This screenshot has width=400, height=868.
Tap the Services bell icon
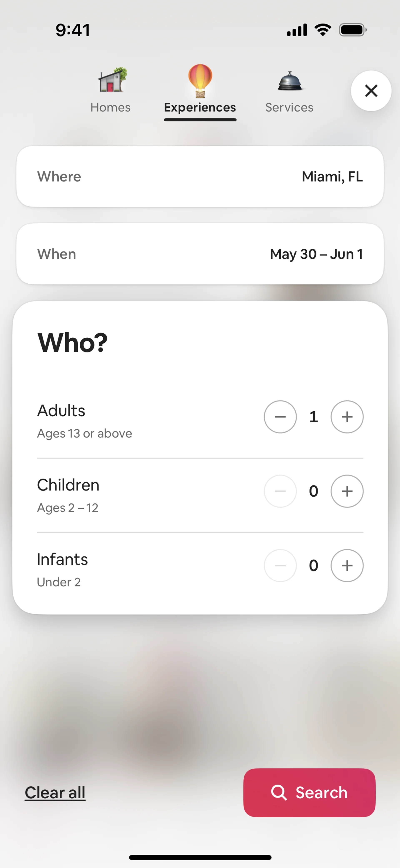click(290, 81)
